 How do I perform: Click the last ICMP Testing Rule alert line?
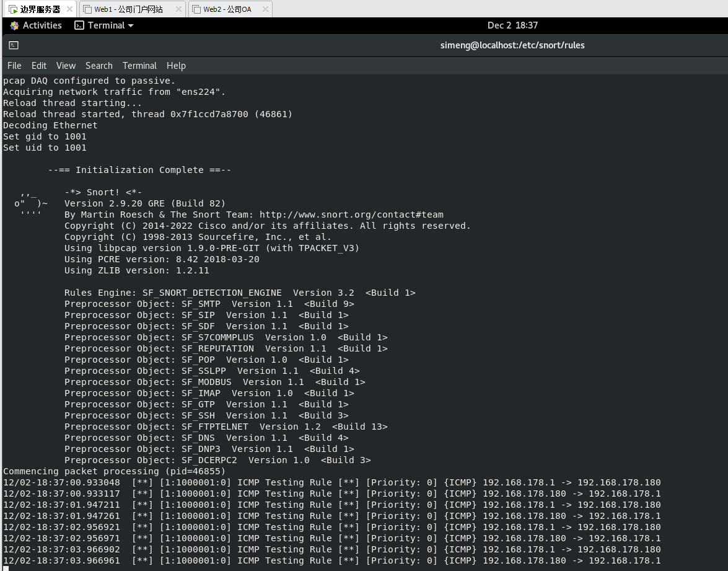pos(331,560)
